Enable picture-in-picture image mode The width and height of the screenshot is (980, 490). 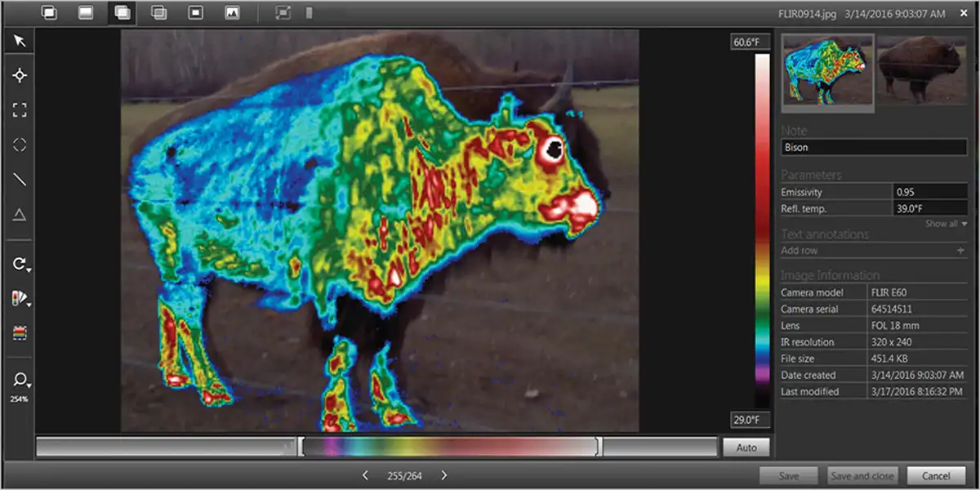tap(195, 13)
